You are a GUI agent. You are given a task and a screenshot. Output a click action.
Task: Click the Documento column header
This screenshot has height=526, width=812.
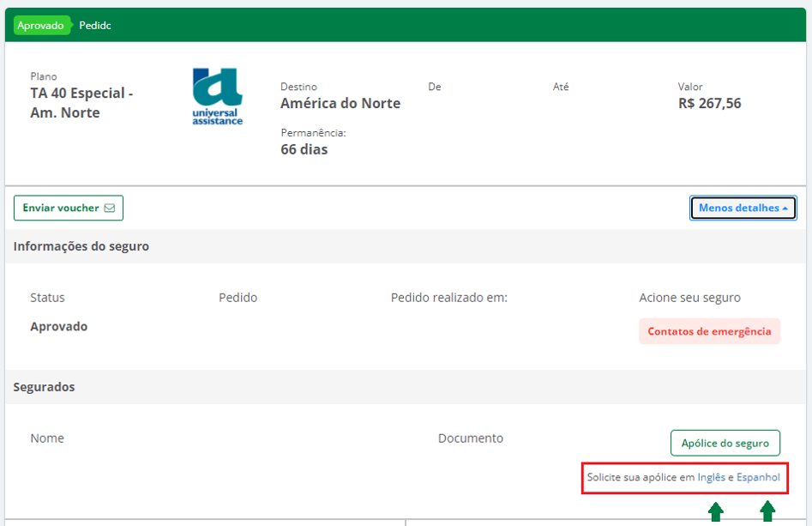point(470,438)
